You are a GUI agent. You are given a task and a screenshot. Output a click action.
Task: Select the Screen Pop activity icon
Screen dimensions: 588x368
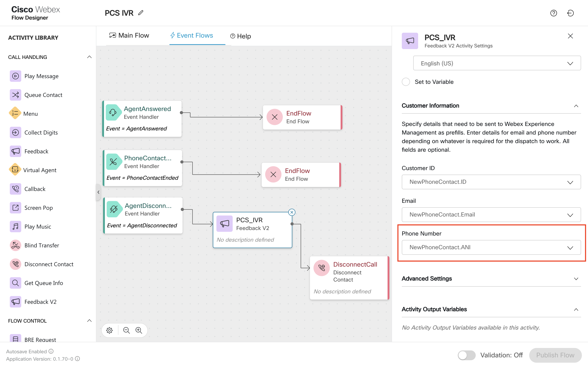pyautogui.click(x=15, y=208)
